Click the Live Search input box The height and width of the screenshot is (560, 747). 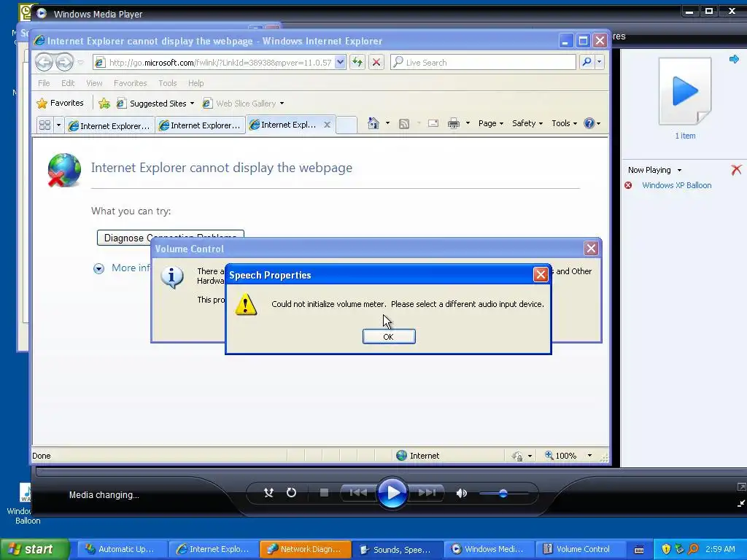pyautogui.click(x=483, y=63)
